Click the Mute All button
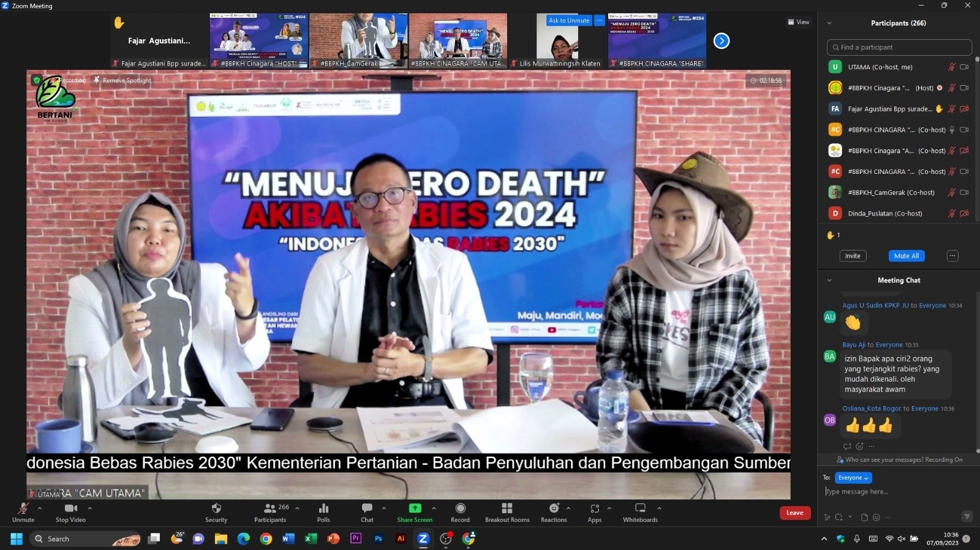The width and height of the screenshot is (980, 550). (x=906, y=256)
